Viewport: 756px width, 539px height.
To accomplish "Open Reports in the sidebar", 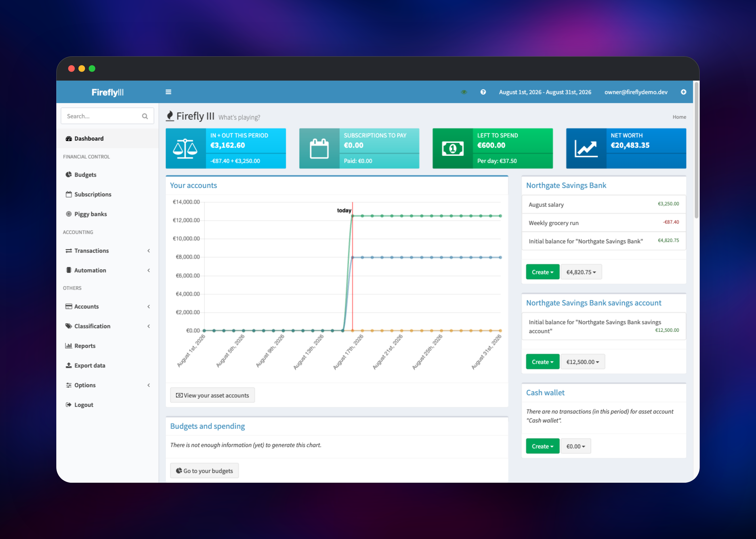I will point(107,346).
